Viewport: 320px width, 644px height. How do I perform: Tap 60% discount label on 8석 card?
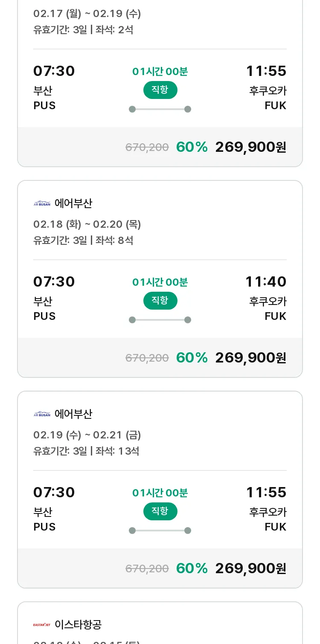pyautogui.click(x=192, y=358)
